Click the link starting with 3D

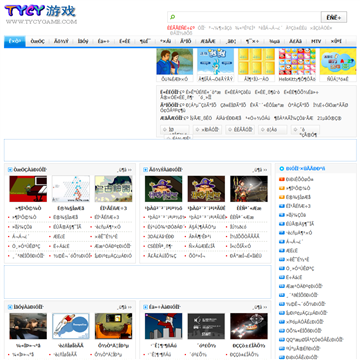pos(161,236)
